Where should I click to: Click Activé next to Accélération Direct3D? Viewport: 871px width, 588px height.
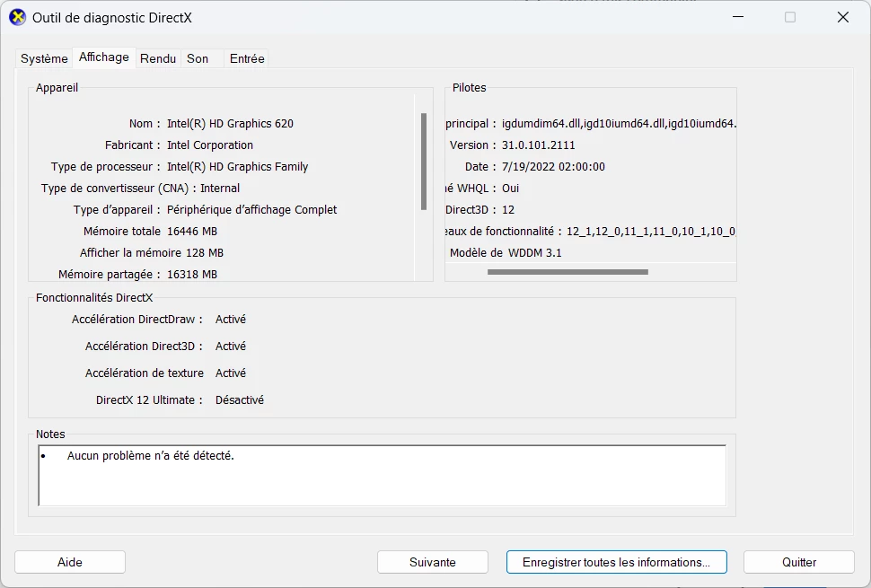coord(231,346)
